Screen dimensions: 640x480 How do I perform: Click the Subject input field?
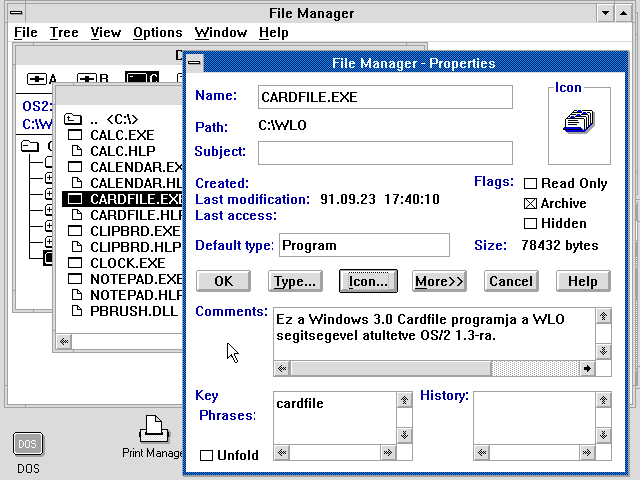point(385,153)
